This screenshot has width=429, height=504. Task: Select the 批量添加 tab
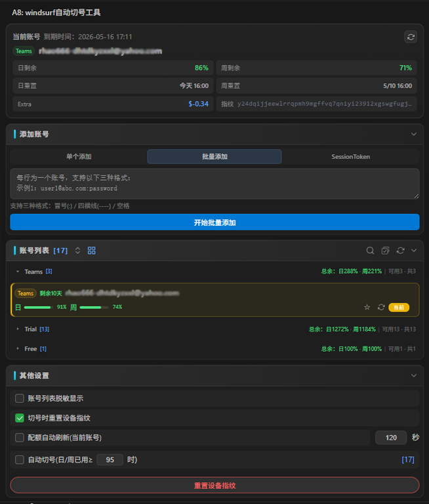[x=214, y=157]
